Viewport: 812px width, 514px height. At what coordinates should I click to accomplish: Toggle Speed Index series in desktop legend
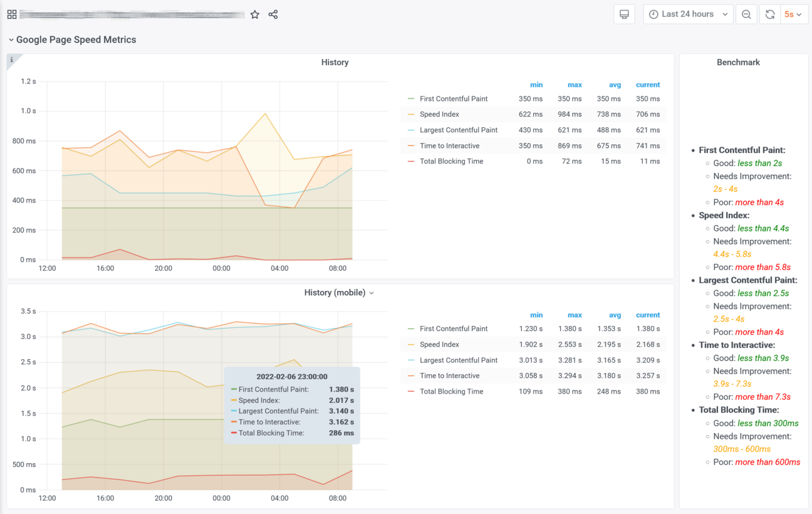tap(439, 114)
